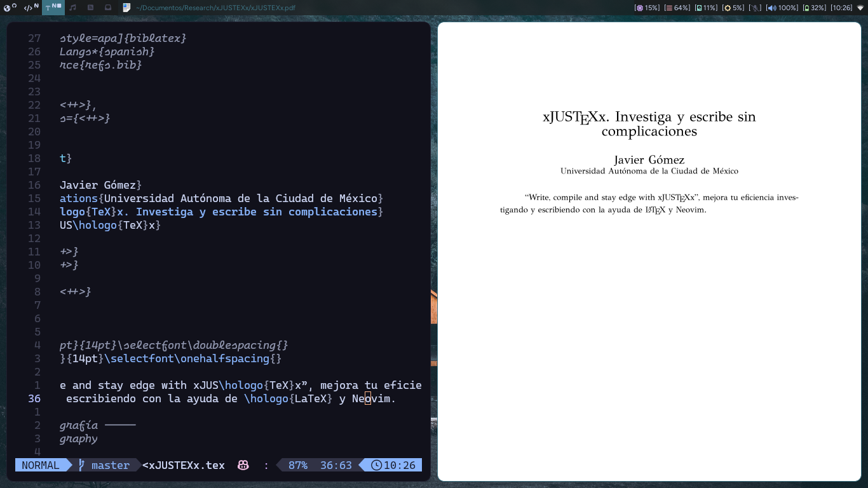Viewport: 868px width, 488px height.
Task: Click the 'Langs*{spanish}' line
Action: coord(107,51)
